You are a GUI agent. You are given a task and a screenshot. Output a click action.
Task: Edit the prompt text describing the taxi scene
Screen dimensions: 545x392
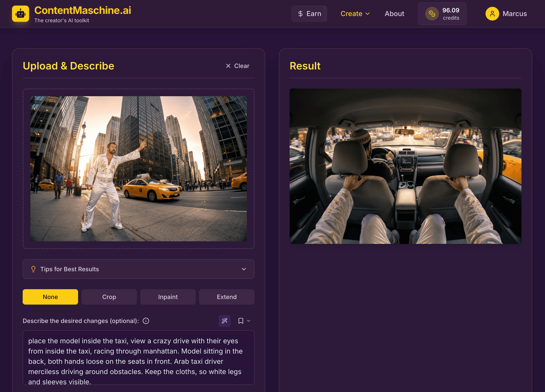coord(138,358)
